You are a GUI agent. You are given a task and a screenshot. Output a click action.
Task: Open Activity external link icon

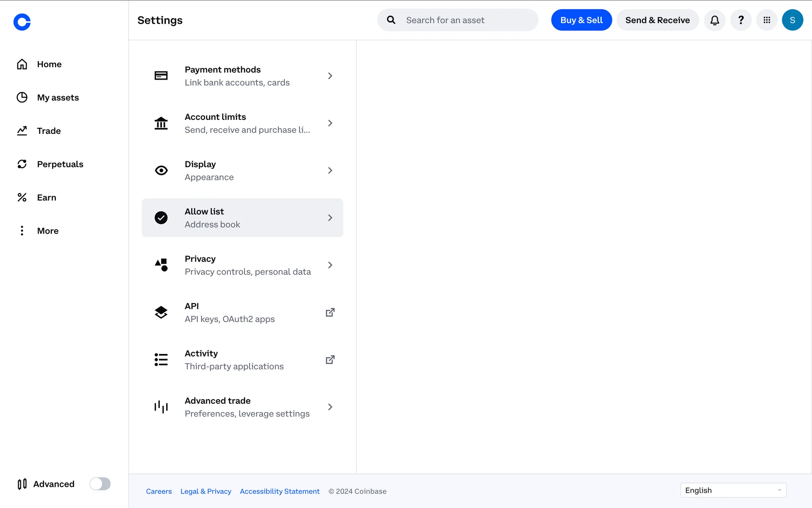[x=330, y=360]
